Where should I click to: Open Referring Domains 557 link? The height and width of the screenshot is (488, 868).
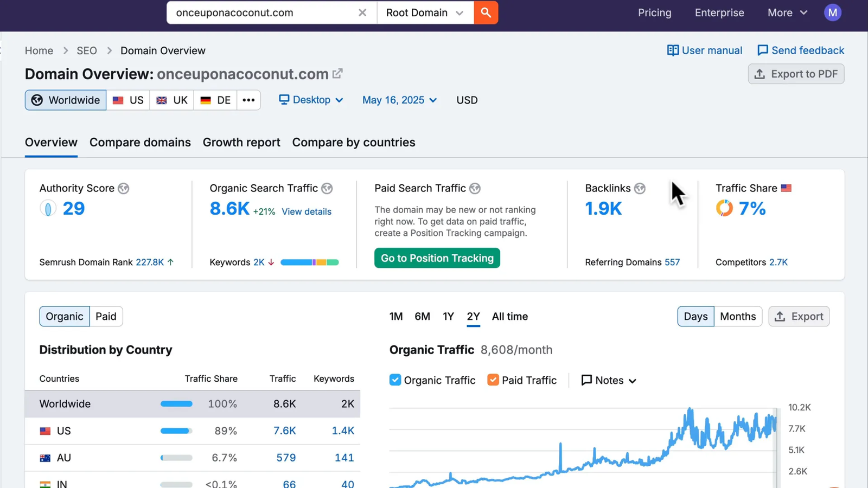[x=672, y=262]
